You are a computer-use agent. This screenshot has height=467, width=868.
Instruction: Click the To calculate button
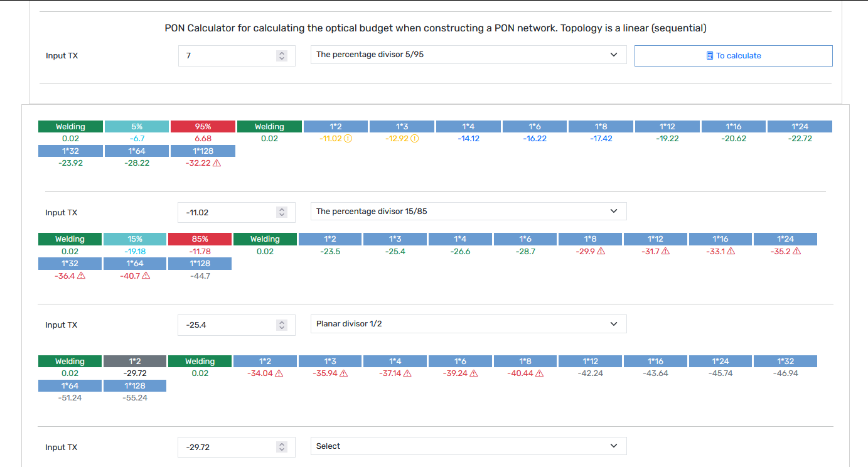pyautogui.click(x=733, y=56)
